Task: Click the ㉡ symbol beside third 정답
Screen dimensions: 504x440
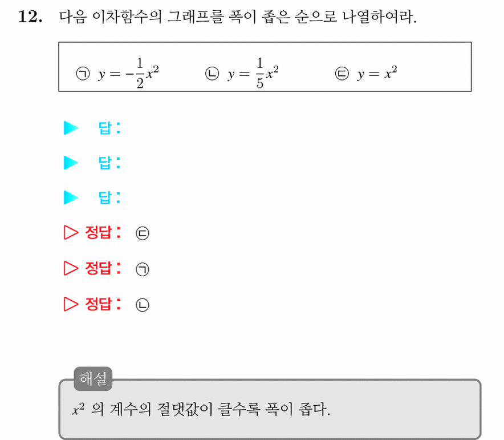Action: click(143, 305)
